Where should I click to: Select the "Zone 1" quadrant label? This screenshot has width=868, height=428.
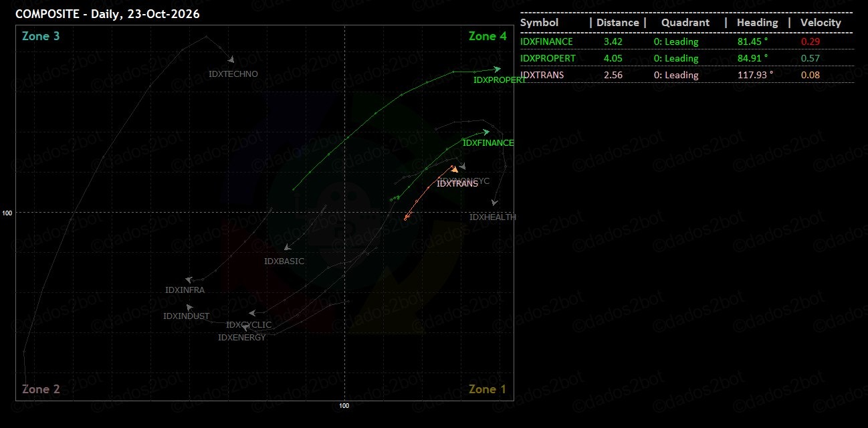(x=487, y=389)
